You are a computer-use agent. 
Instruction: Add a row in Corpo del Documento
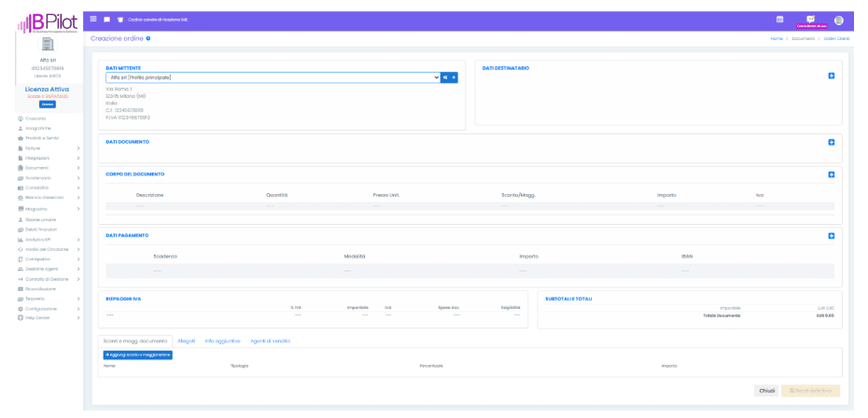831,174
